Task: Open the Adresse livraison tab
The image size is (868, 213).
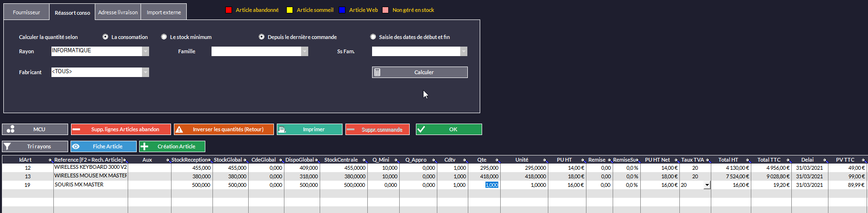Action: [118, 12]
